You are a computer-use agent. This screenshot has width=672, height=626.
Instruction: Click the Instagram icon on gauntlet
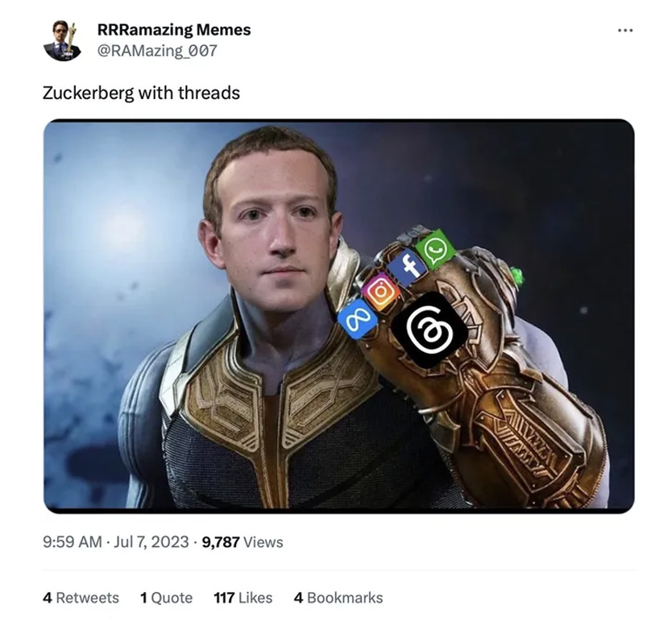tap(381, 292)
